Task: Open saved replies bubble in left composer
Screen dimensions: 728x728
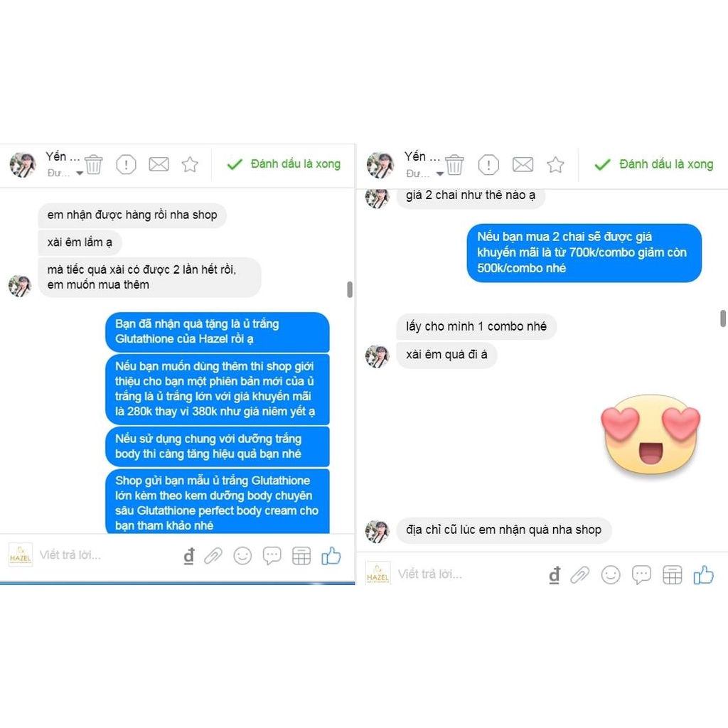Action: pos(272,556)
